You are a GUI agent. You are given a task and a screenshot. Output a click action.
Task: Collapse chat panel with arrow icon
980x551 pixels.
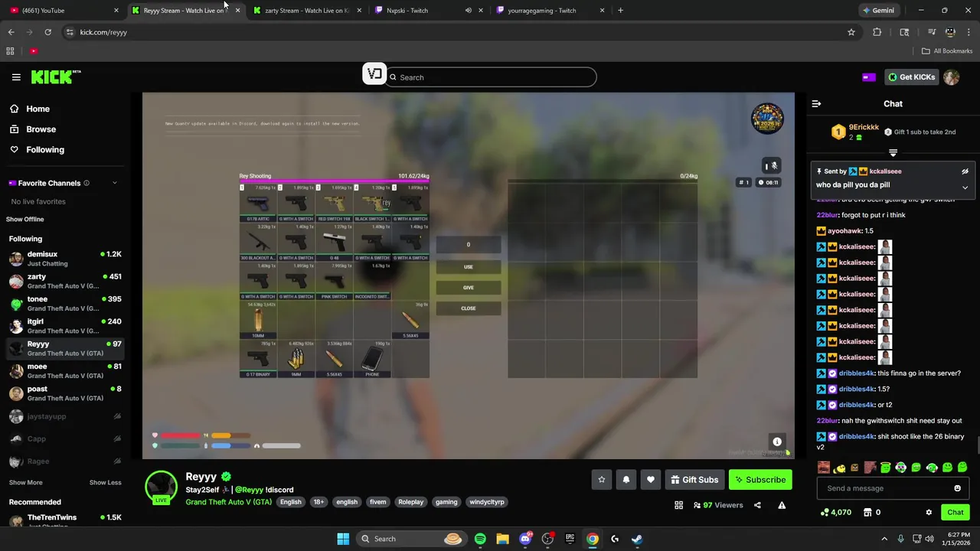tap(816, 103)
